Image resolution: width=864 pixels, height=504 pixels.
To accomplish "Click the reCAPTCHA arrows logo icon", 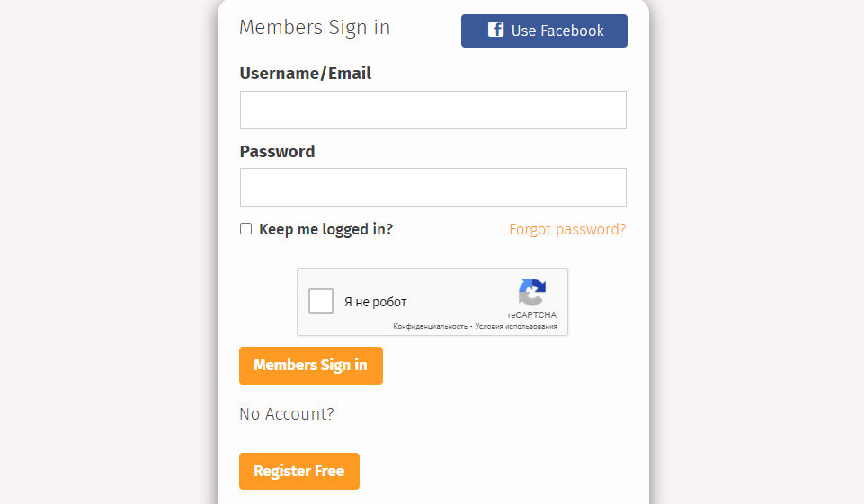I will (x=531, y=292).
